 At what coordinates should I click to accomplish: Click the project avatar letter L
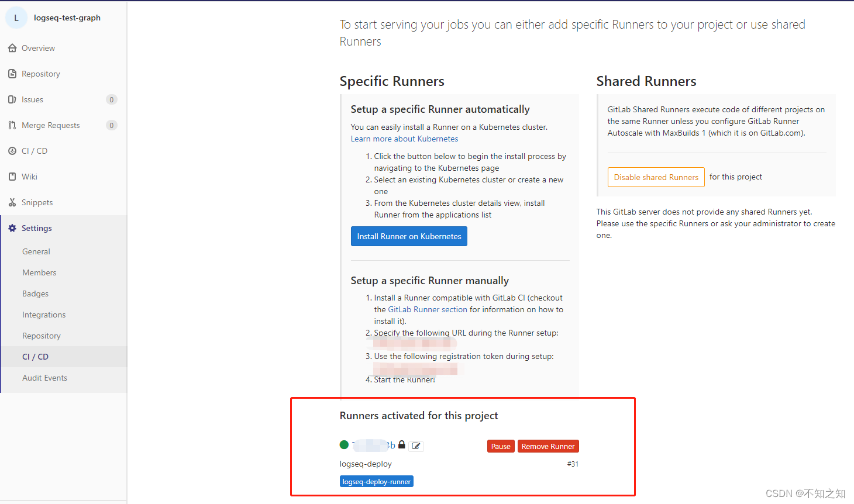tap(16, 18)
